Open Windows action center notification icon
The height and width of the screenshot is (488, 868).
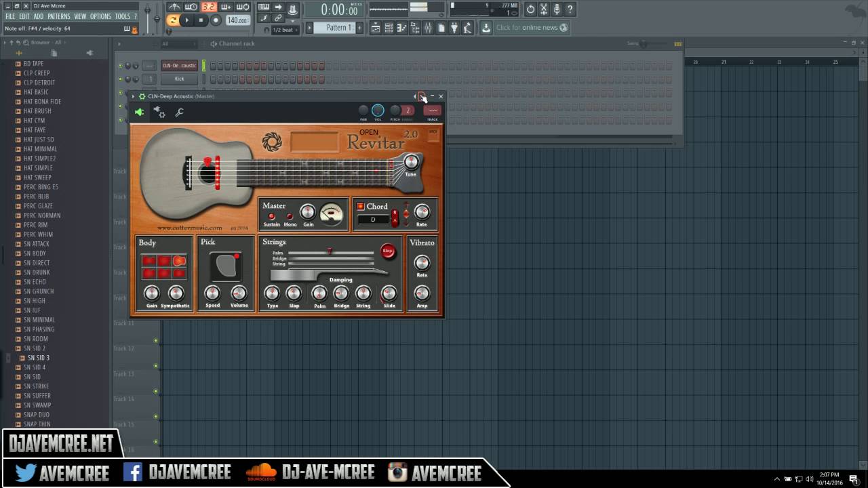853,479
